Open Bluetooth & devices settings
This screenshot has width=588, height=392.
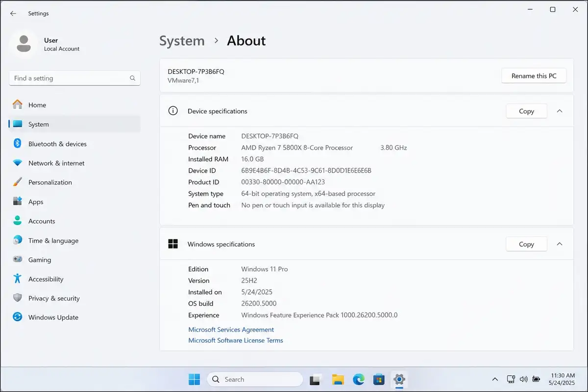point(74,144)
